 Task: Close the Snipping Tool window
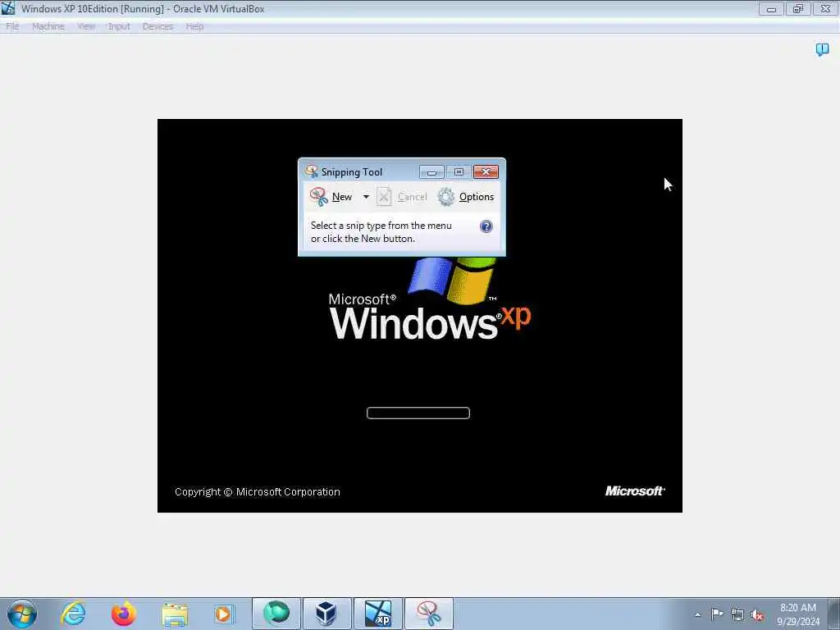click(x=486, y=172)
